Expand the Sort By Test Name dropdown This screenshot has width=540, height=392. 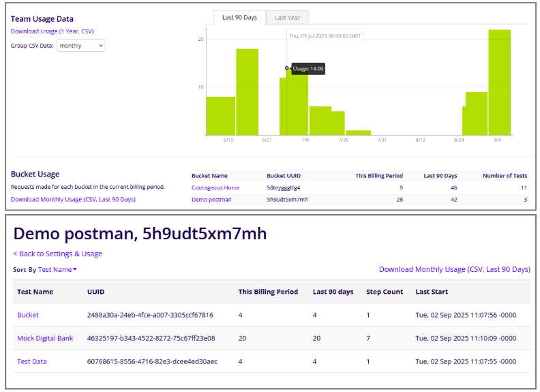(x=57, y=270)
